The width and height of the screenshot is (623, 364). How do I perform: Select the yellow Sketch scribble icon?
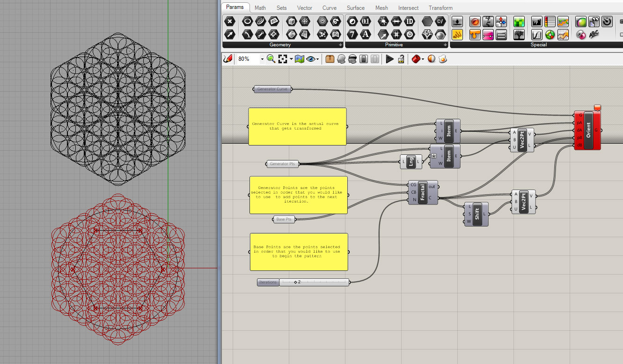pos(457,34)
